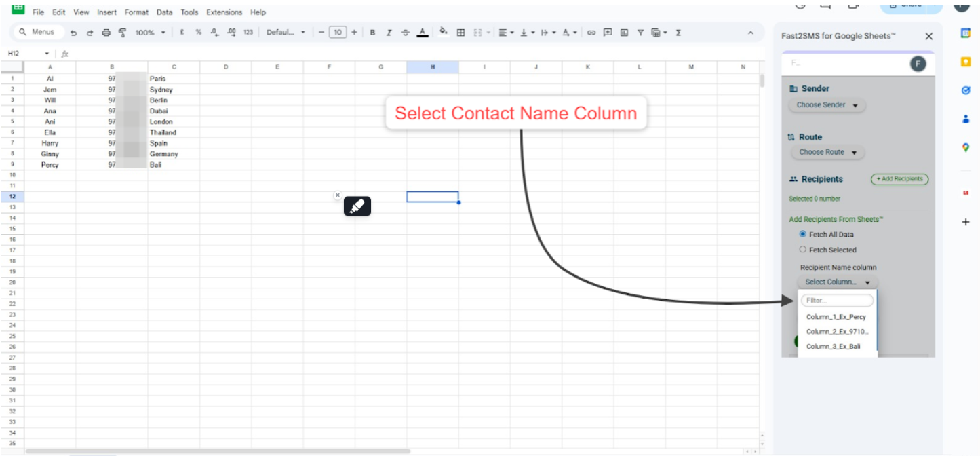Open the Format menu
Screen dimensions: 980x458
136,12
